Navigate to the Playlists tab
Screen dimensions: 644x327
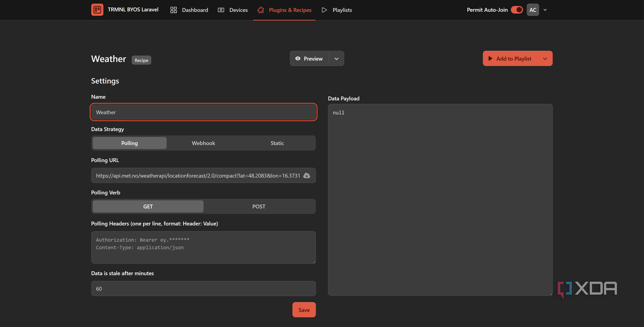coord(337,10)
